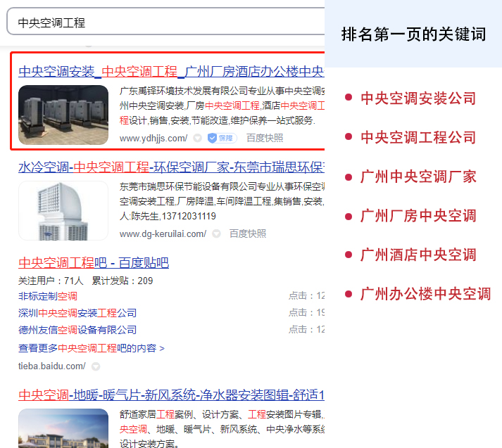This screenshot has height=448, width=502.
Task: Open the white evaporative cooler thumbnail
Action: [x=63, y=210]
